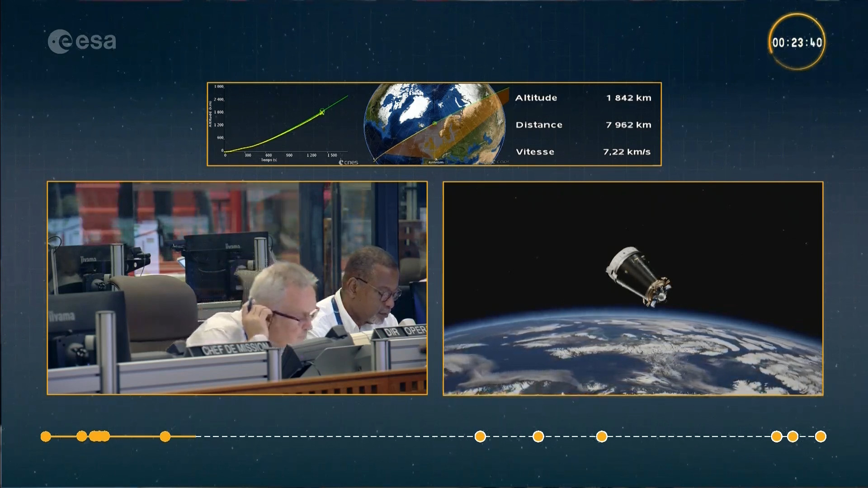Click the Vitesse label
The width and height of the screenshot is (868, 488).
pyautogui.click(x=535, y=152)
